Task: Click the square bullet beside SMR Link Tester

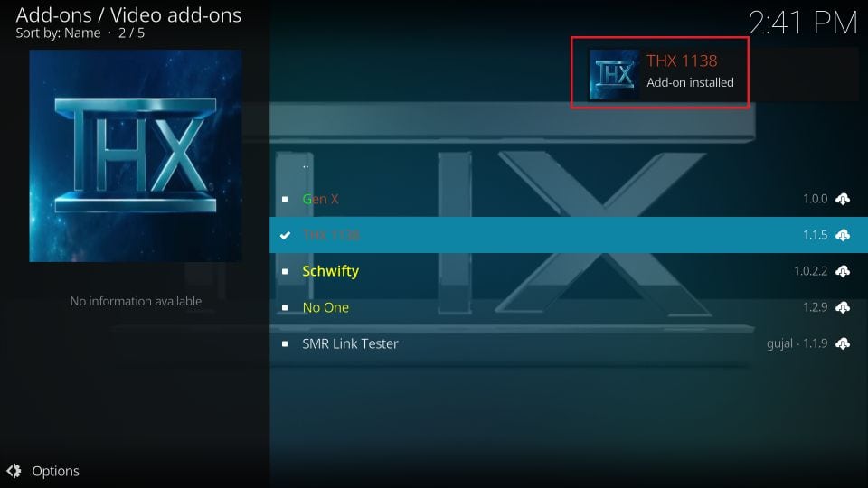Action: tap(285, 343)
